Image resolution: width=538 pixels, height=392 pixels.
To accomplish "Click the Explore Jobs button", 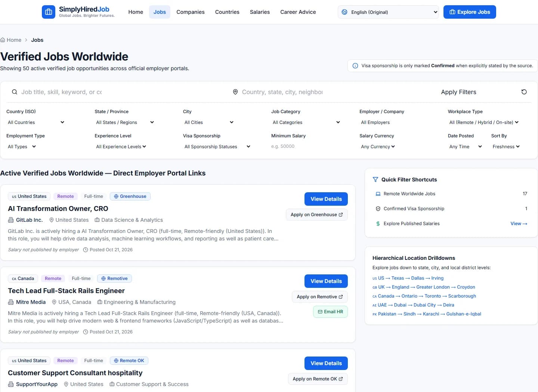I will pos(470,12).
